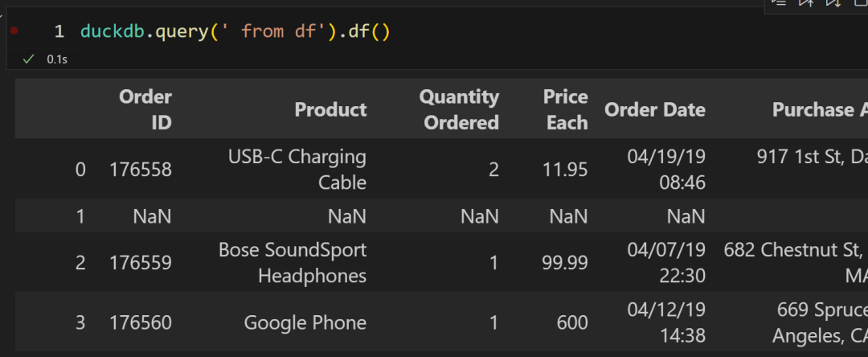The height and width of the screenshot is (357, 868).
Task: Click the Quantity Ordered column header
Action: click(461, 109)
